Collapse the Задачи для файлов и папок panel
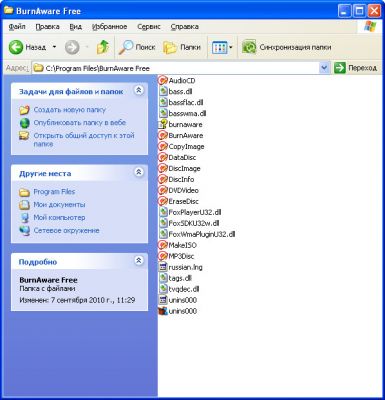This screenshot has width=385, height=400. [x=139, y=90]
